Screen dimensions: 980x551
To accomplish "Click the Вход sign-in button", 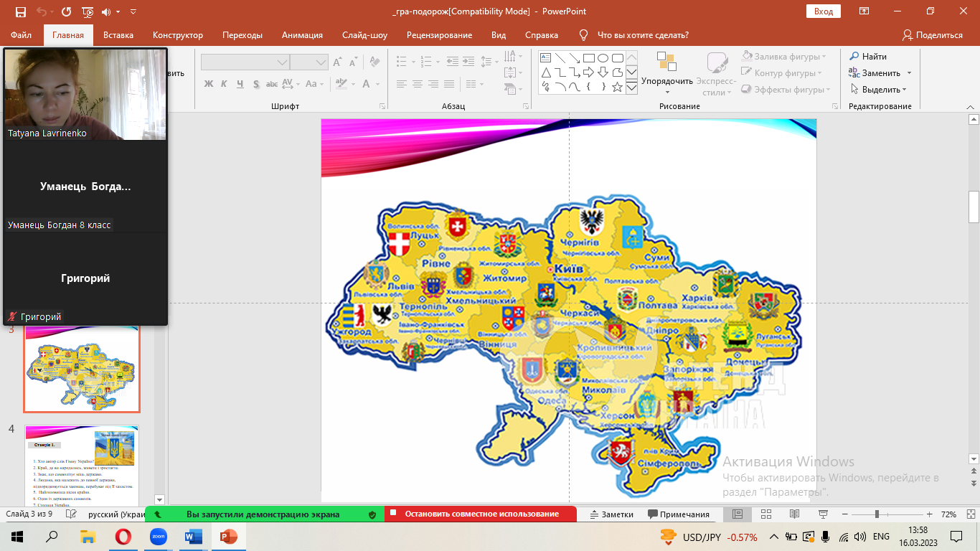I will pyautogui.click(x=824, y=11).
